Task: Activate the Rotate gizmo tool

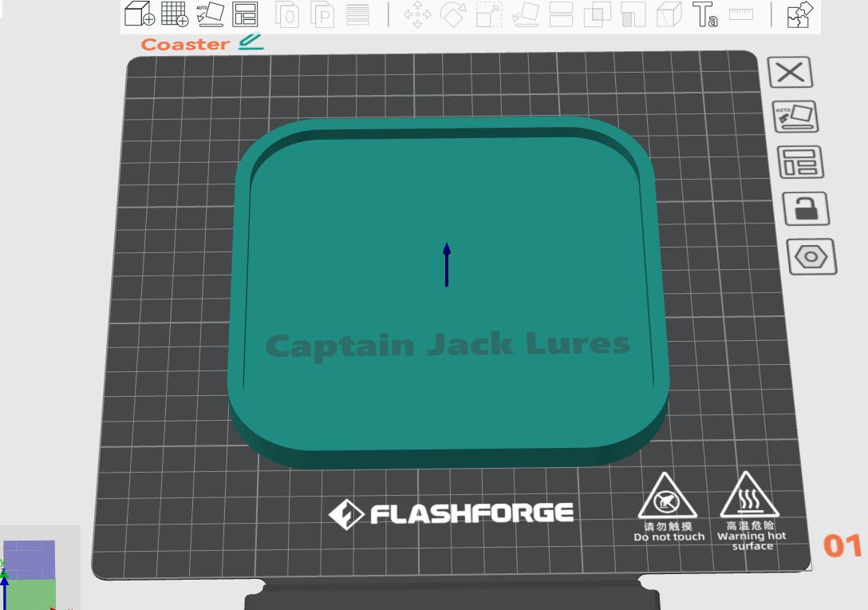Action: (x=453, y=14)
